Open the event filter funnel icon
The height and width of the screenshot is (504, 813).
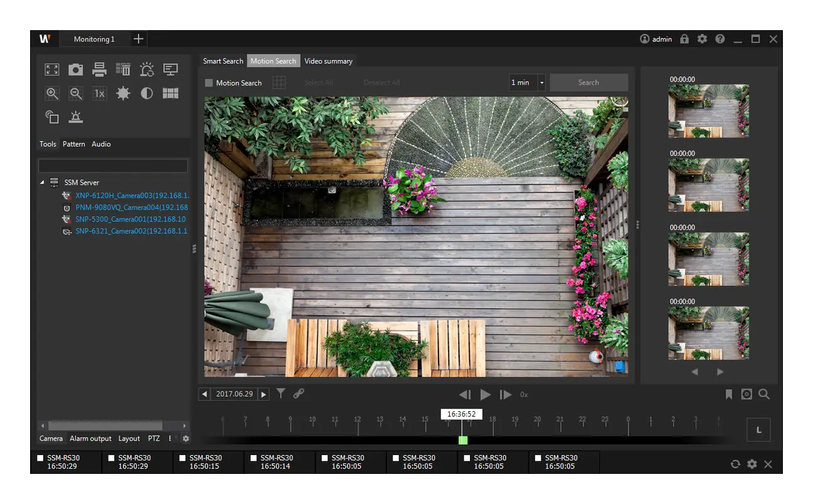pyautogui.click(x=281, y=394)
